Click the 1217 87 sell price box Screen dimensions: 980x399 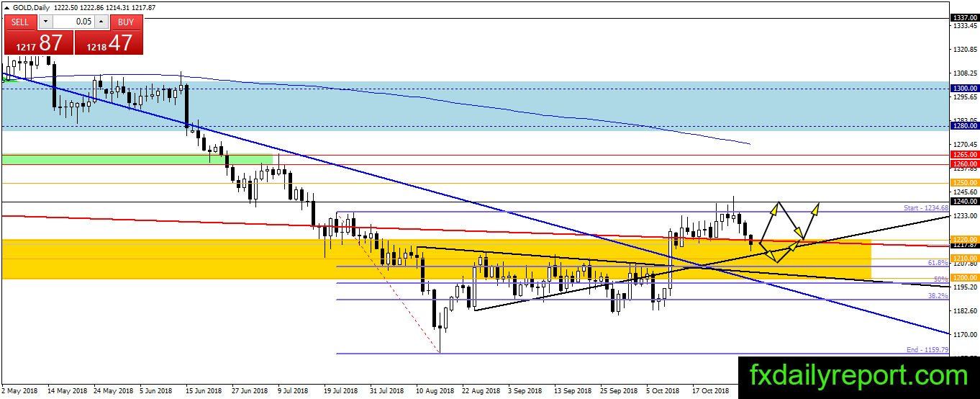pyautogui.click(x=38, y=42)
